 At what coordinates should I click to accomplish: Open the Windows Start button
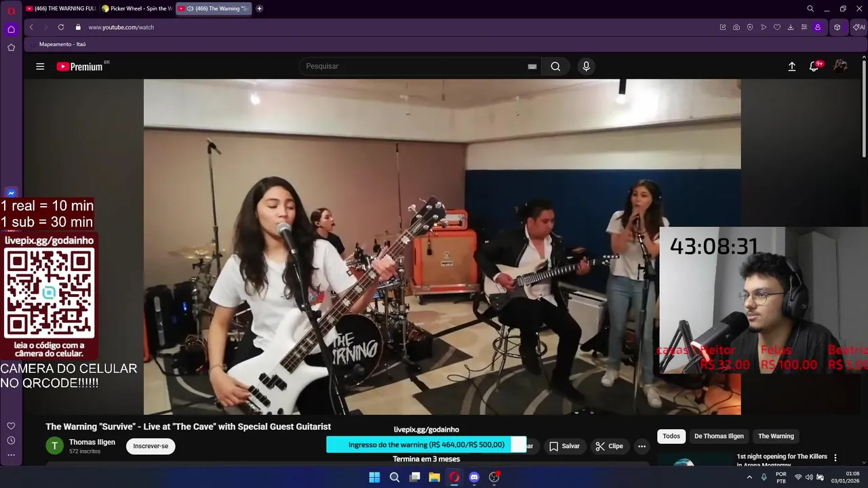[374, 477]
